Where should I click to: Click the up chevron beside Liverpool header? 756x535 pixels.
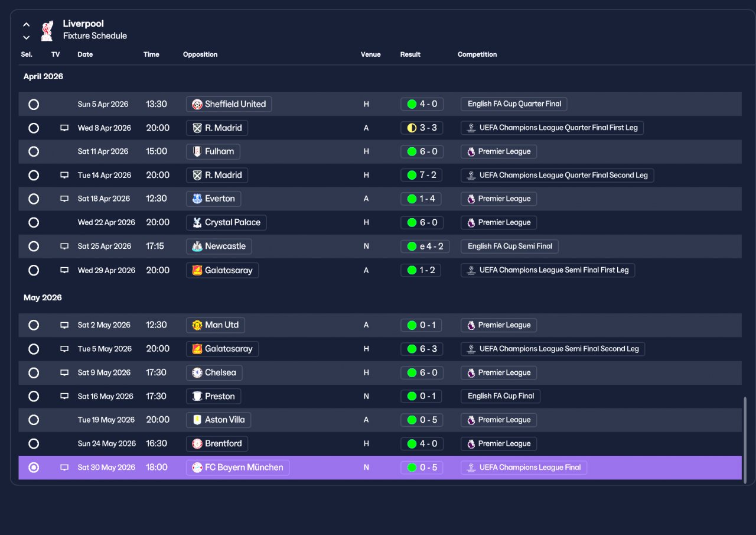coord(27,25)
